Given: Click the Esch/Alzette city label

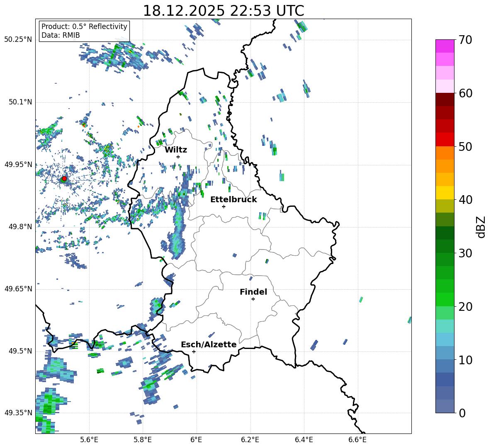Looking at the screenshot, I should [x=209, y=344].
